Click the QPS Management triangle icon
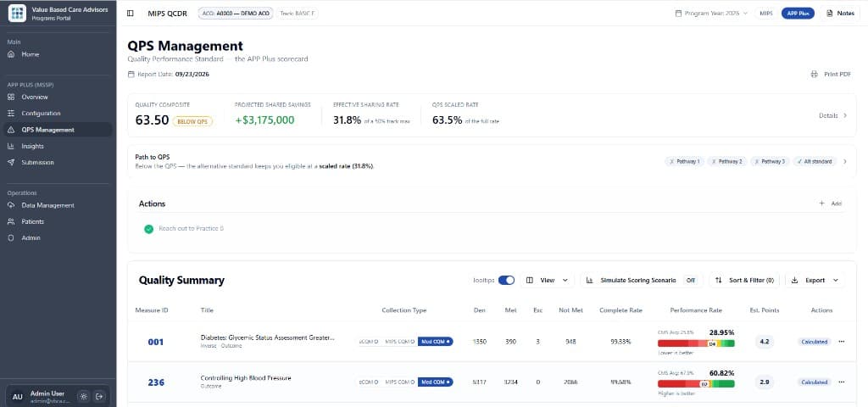Image resolution: width=868 pixels, height=407 pixels. click(11, 130)
